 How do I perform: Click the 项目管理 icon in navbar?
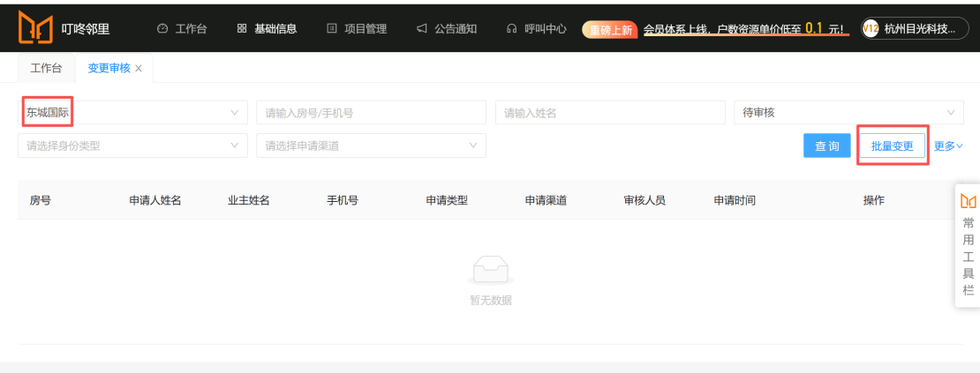pyautogui.click(x=332, y=29)
